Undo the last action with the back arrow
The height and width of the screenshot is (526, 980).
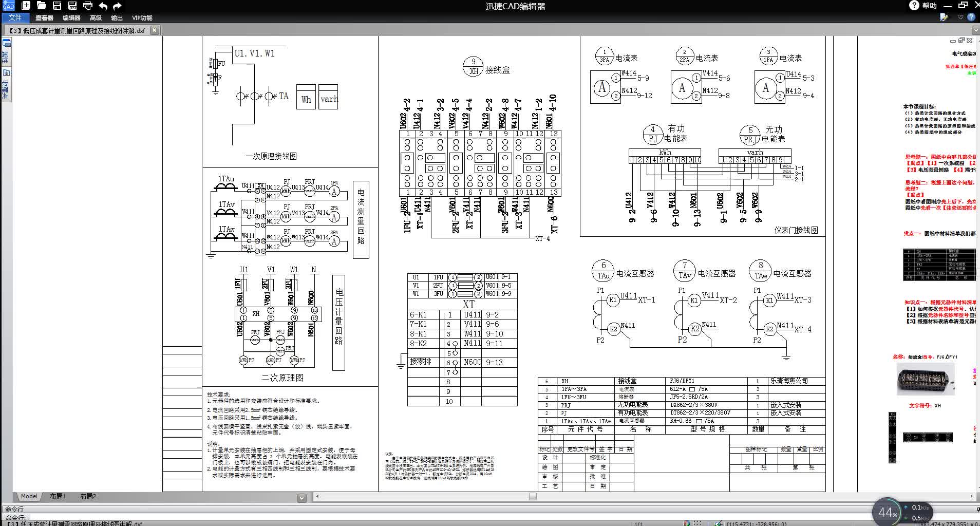(x=103, y=6)
